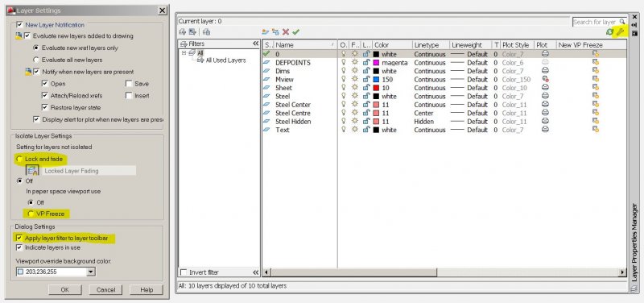
Task: Select the Dims layer name
Action: tap(283, 71)
